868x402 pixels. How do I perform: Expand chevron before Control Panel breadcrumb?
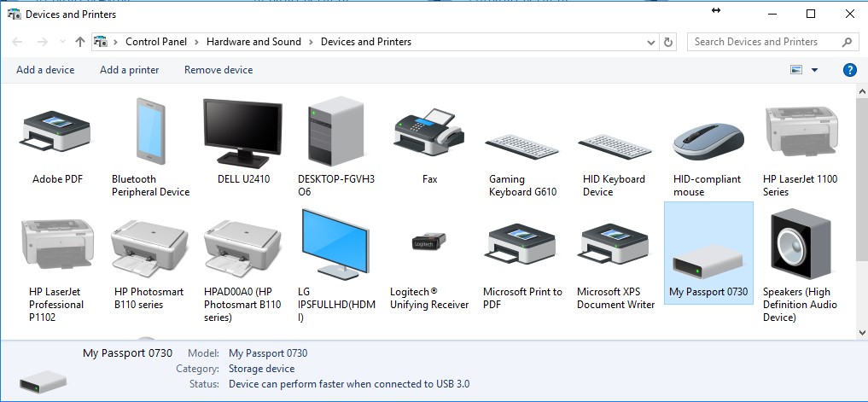click(116, 42)
